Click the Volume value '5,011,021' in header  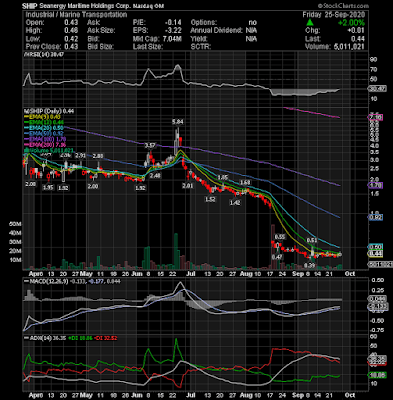[349, 47]
